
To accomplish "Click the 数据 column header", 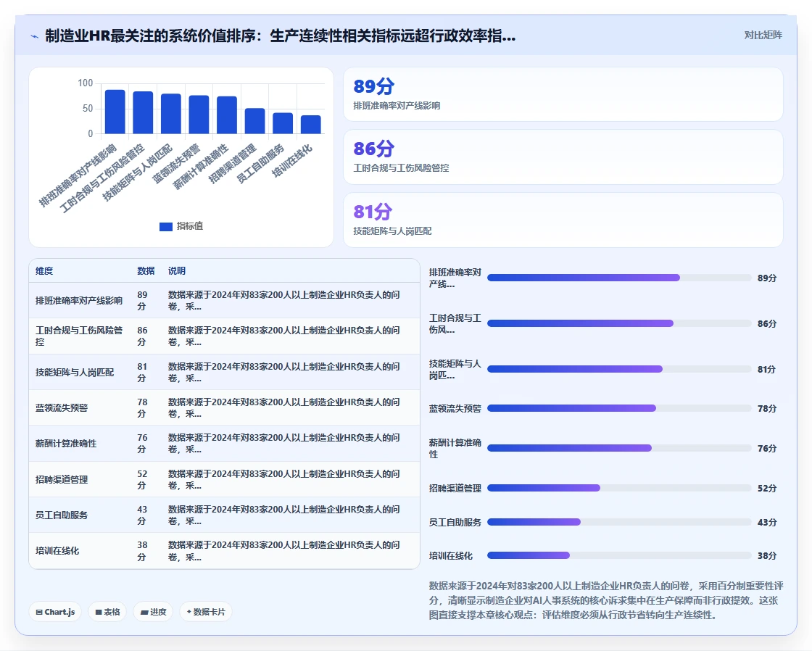I will [146, 271].
